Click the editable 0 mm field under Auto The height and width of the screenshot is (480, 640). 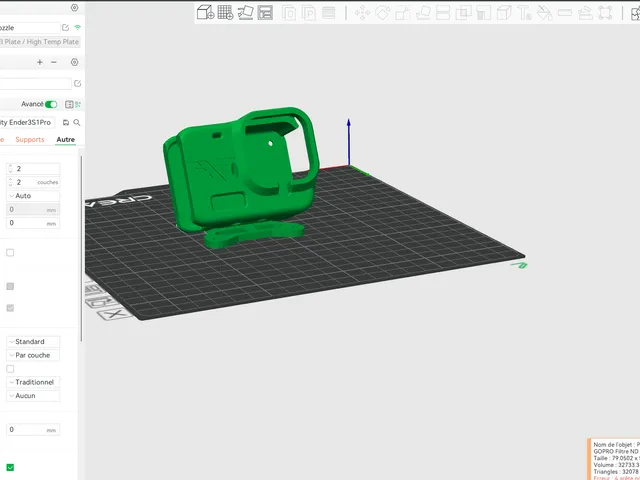point(33,223)
